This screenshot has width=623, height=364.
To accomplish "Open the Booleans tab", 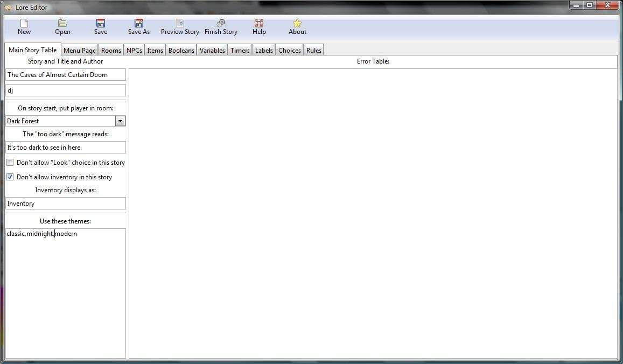I will [181, 50].
